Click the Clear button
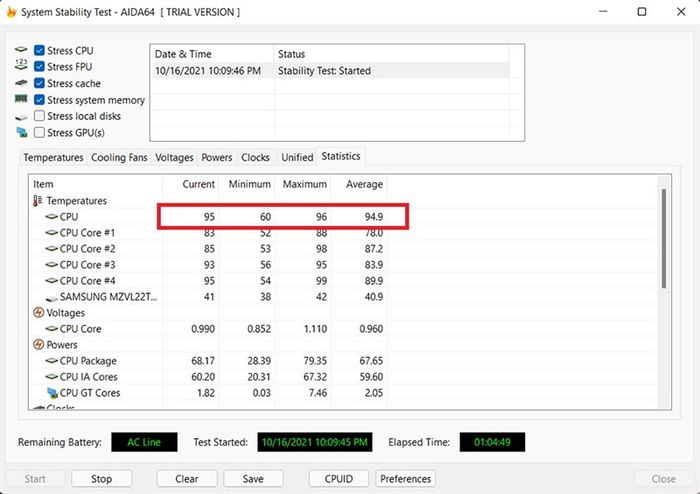The image size is (700, 494). pyautogui.click(x=187, y=479)
